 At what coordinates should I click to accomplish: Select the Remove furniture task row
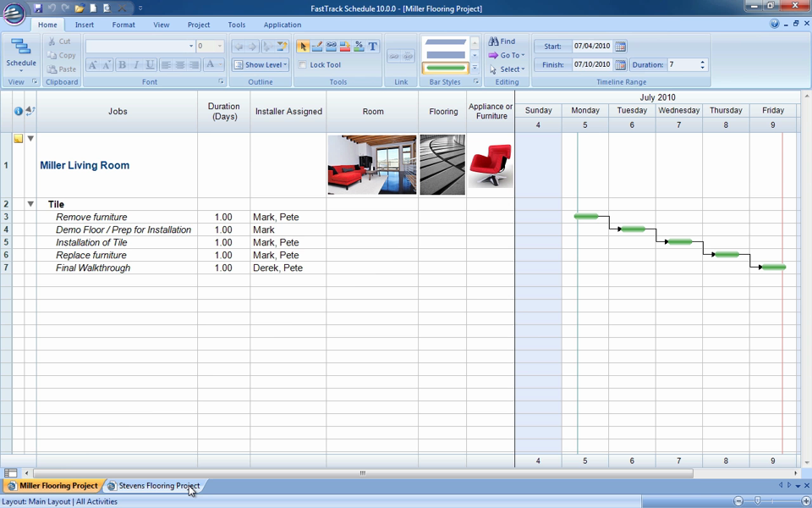[6, 217]
